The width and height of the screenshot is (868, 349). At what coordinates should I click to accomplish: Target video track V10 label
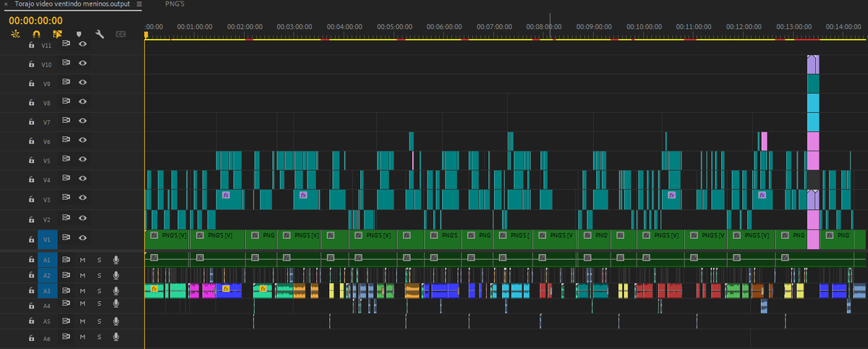47,64
